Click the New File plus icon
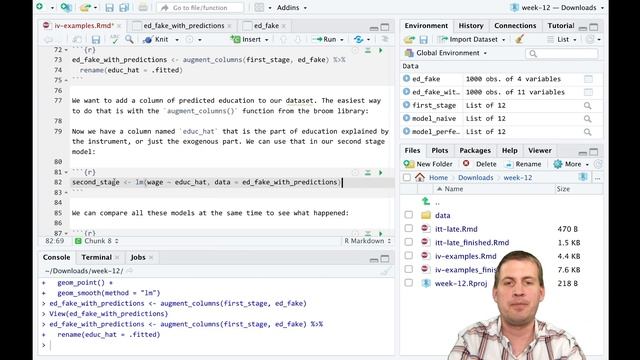 click(x=40, y=7)
